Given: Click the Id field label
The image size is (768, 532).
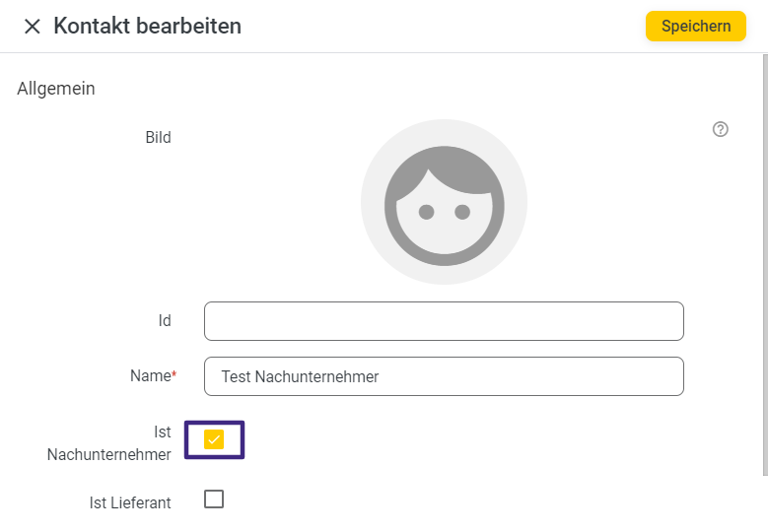Looking at the screenshot, I should 165,321.
